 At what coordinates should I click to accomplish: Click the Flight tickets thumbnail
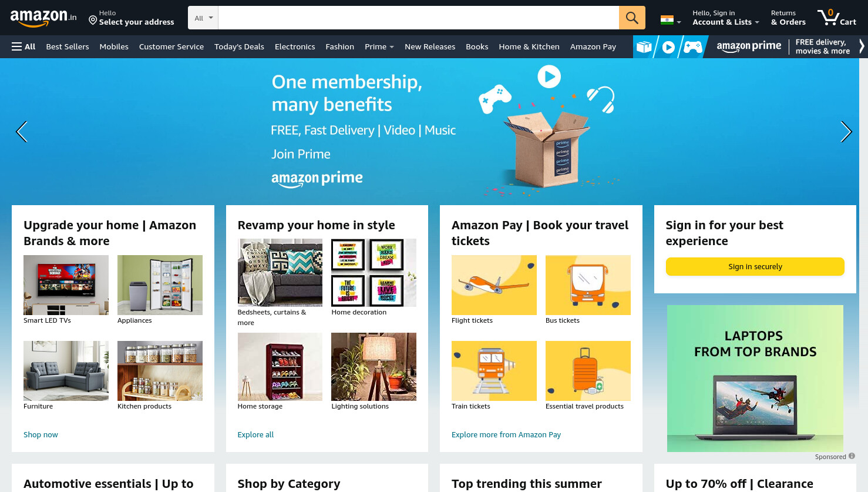(x=494, y=285)
